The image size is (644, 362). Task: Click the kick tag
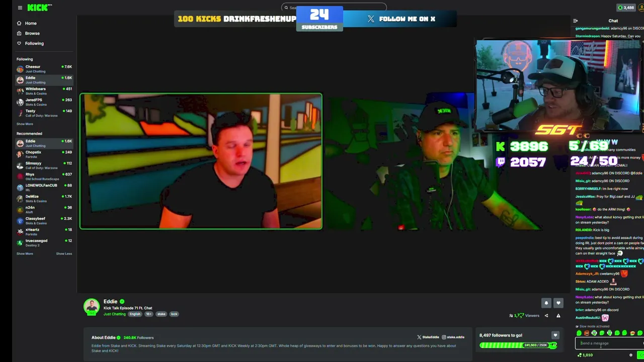pyautogui.click(x=174, y=314)
